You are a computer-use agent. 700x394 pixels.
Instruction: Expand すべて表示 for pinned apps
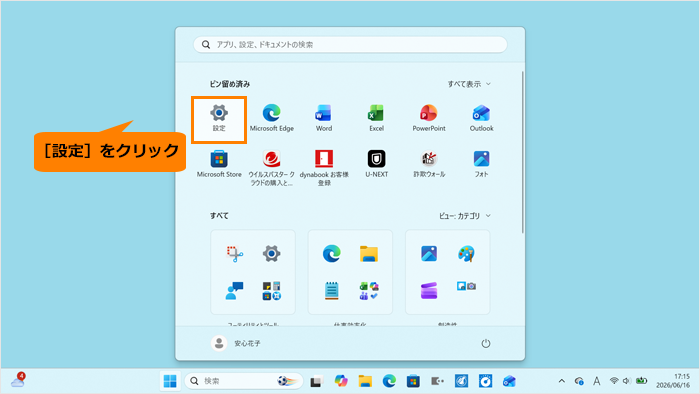pyautogui.click(x=469, y=84)
